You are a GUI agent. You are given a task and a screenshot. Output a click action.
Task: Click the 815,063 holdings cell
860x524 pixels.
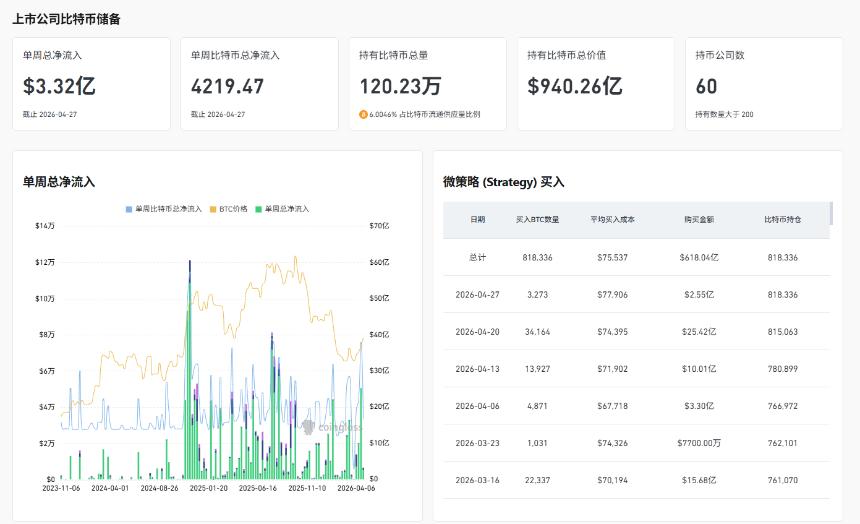pos(783,332)
